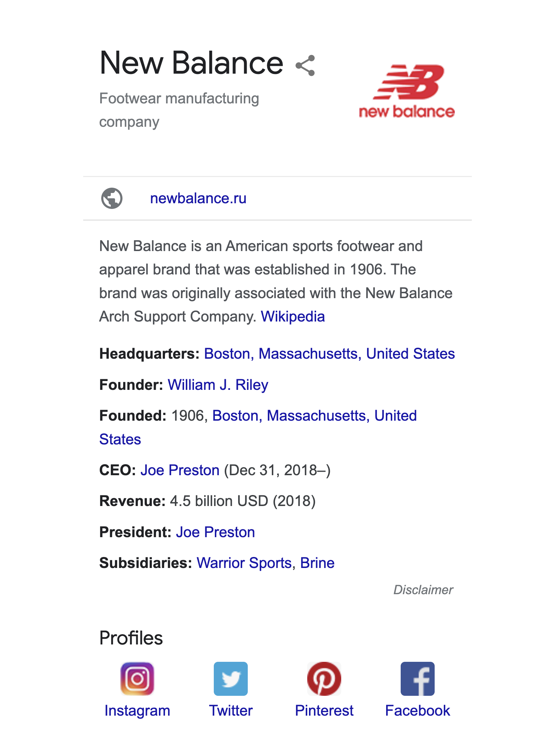This screenshot has height=756, width=555.
Task: Click the Disclaimer text
Action: click(423, 590)
